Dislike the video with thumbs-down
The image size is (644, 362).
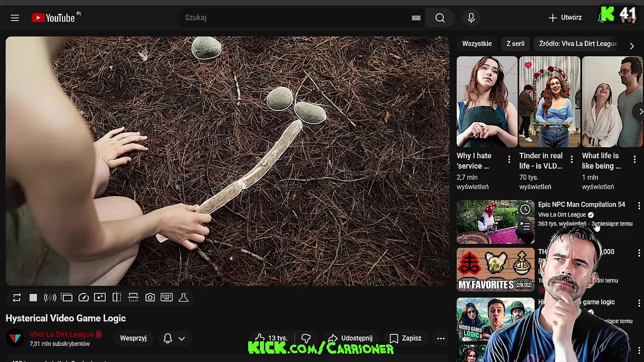click(306, 338)
